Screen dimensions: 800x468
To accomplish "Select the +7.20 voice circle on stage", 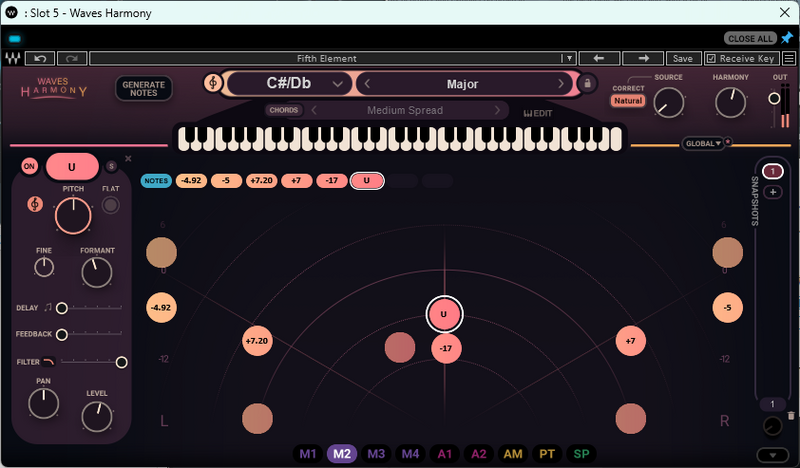I will [257, 341].
